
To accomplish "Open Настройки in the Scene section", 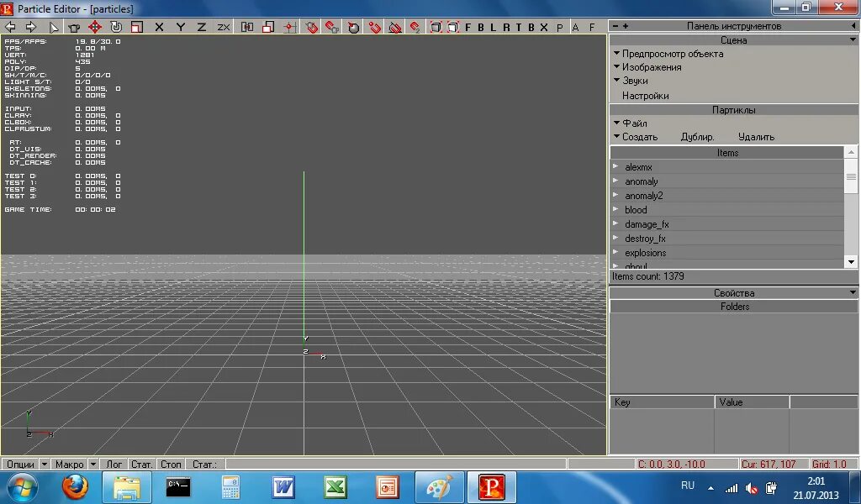I will pos(645,96).
